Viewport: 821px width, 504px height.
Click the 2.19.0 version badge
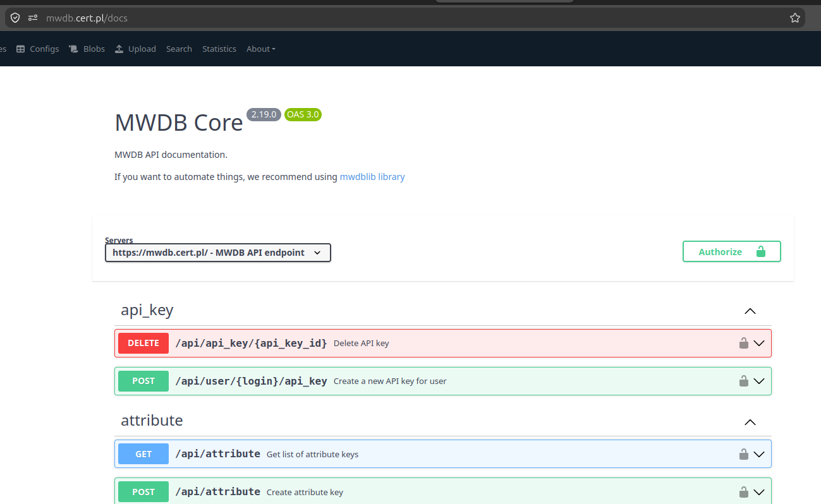(x=264, y=114)
